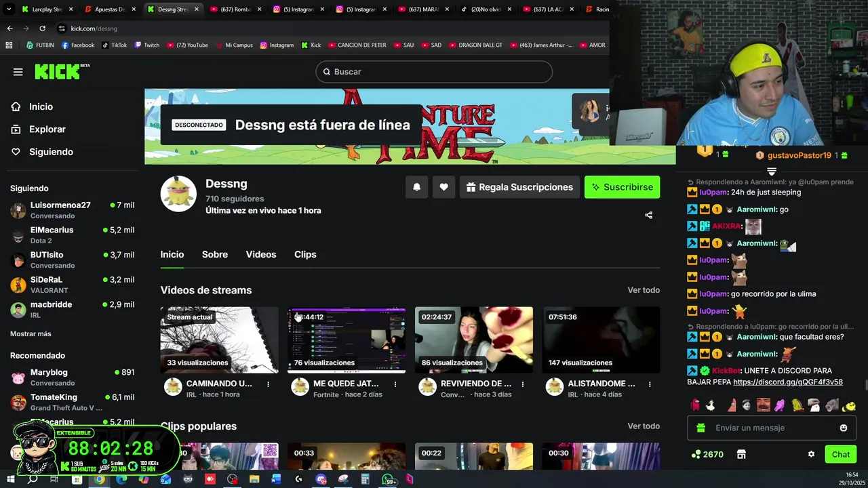
Task: Open options menu for CAMINANDO U... video
Action: (268, 384)
